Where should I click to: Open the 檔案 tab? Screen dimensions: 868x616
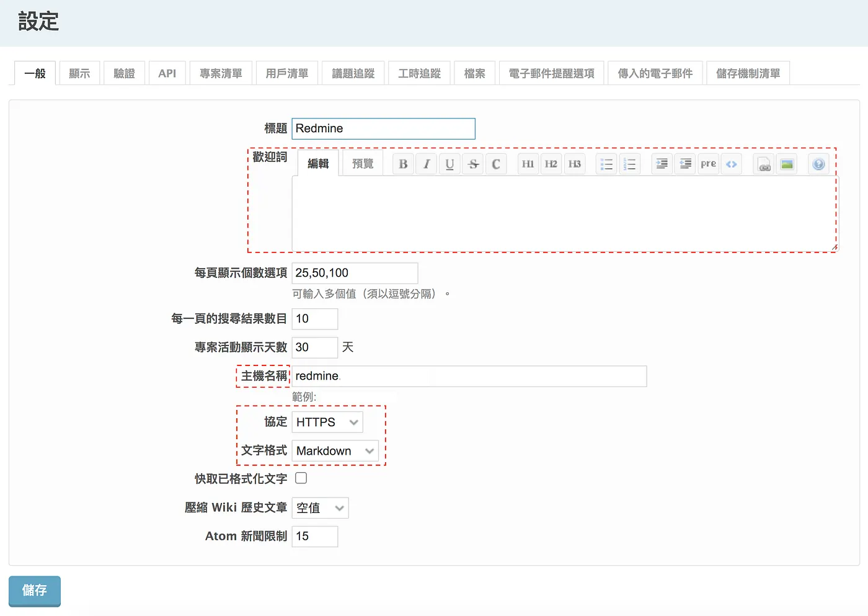tap(475, 73)
